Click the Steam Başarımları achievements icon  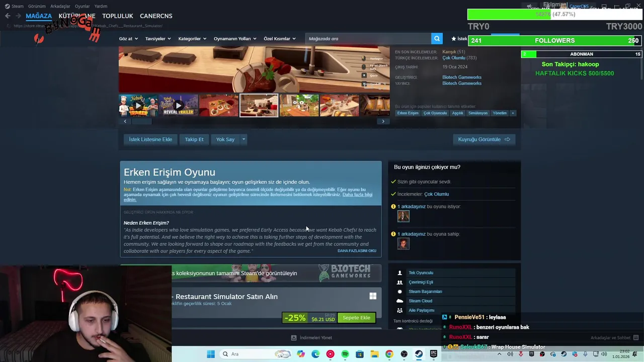399,292
